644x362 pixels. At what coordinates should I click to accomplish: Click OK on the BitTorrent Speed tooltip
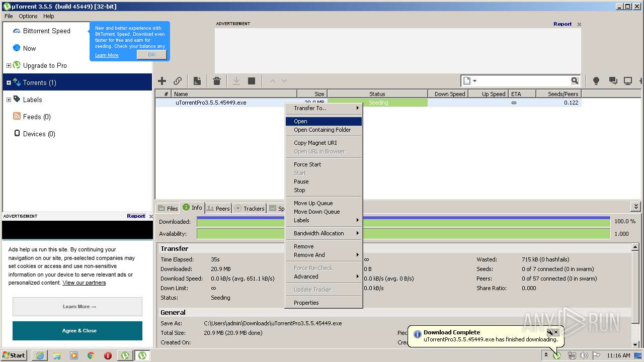click(151, 55)
